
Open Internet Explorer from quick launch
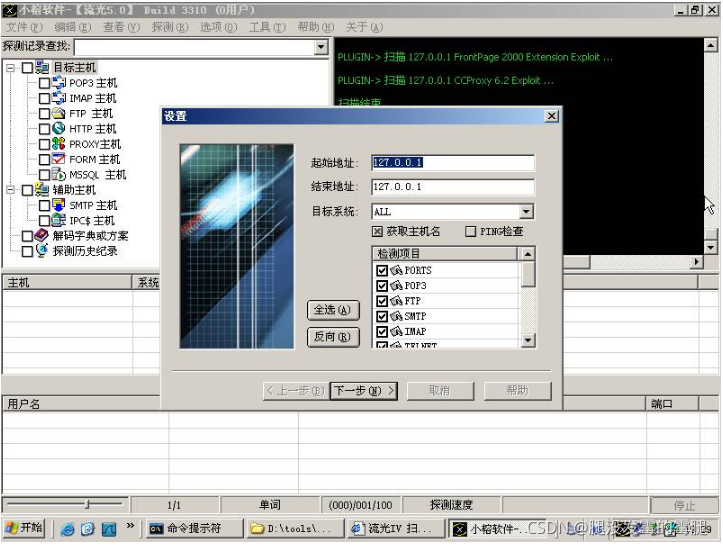point(67,529)
